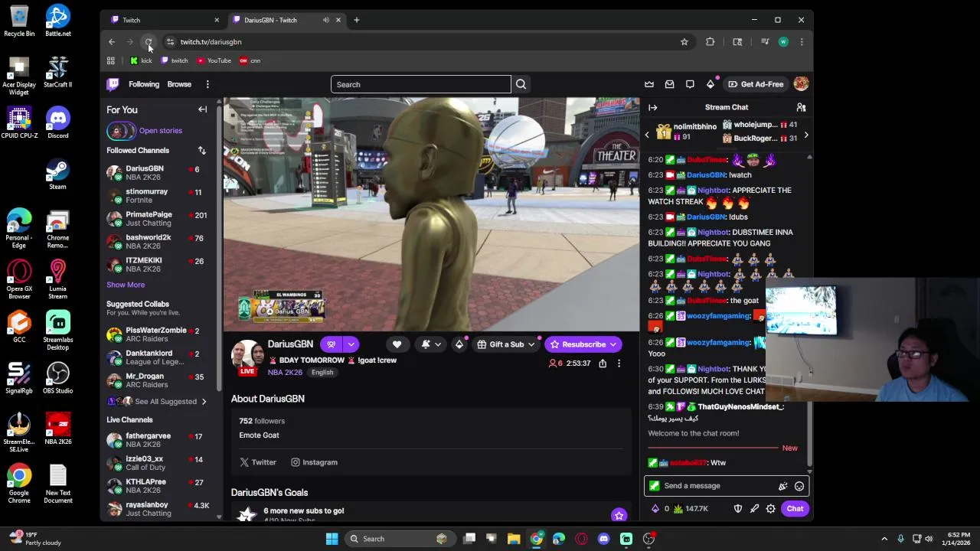
Task: Open kick bookmark in bookmarks bar
Action: [141, 60]
